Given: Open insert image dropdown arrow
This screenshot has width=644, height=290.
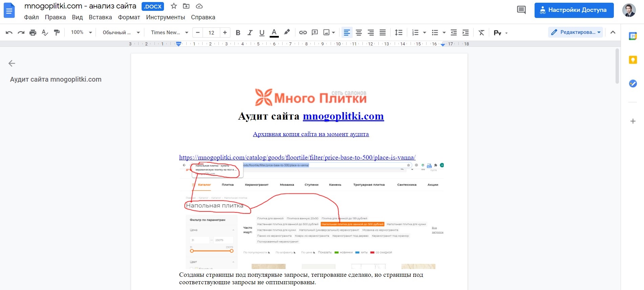Looking at the screenshot, I should point(334,33).
